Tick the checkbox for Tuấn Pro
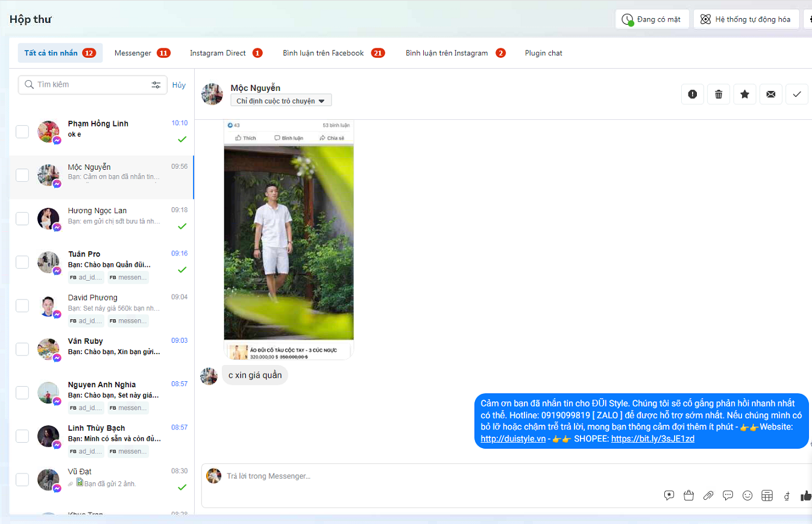This screenshot has height=524, width=812. tap(22, 262)
